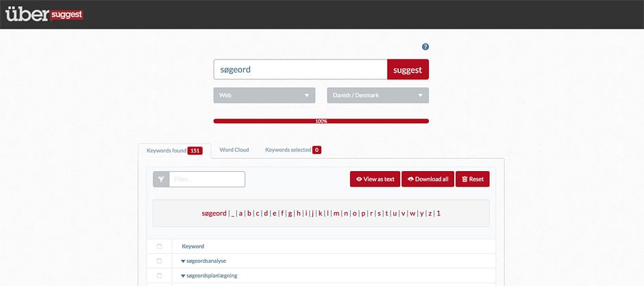Click View as text button
Screen dimensions: 644x286
375,179
